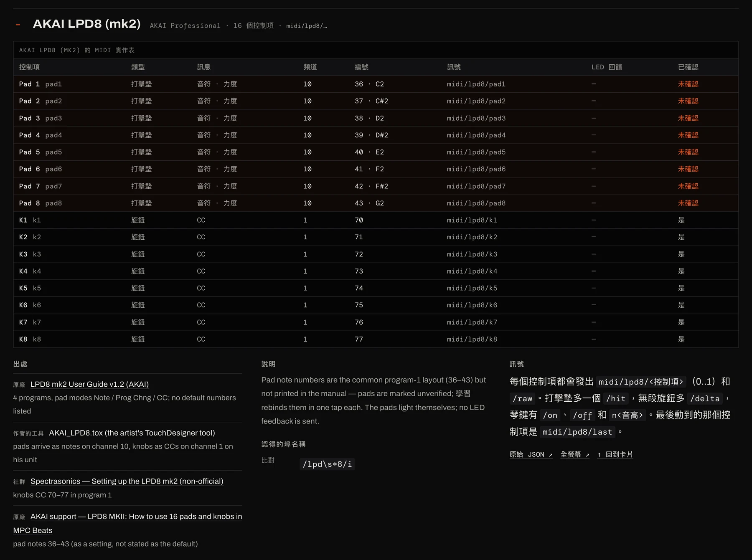
Task: Click the midi/lpd8/pad2 signal cell
Action: (x=476, y=101)
